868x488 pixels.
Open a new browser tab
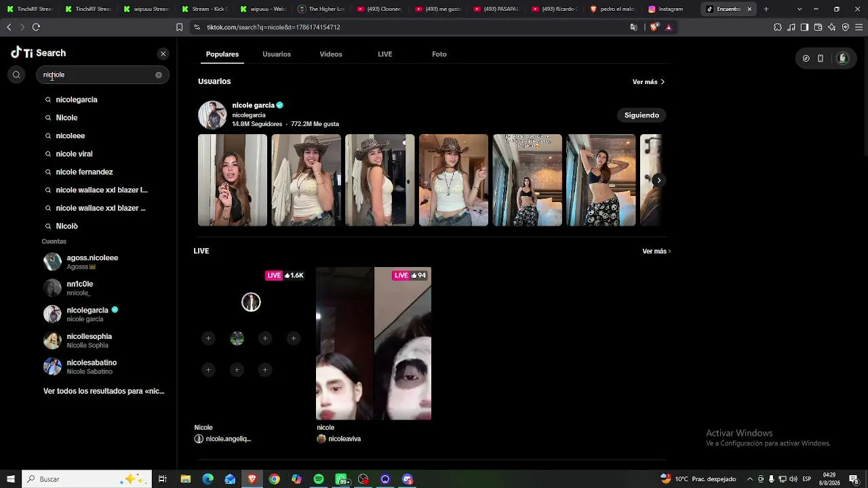pos(766,9)
